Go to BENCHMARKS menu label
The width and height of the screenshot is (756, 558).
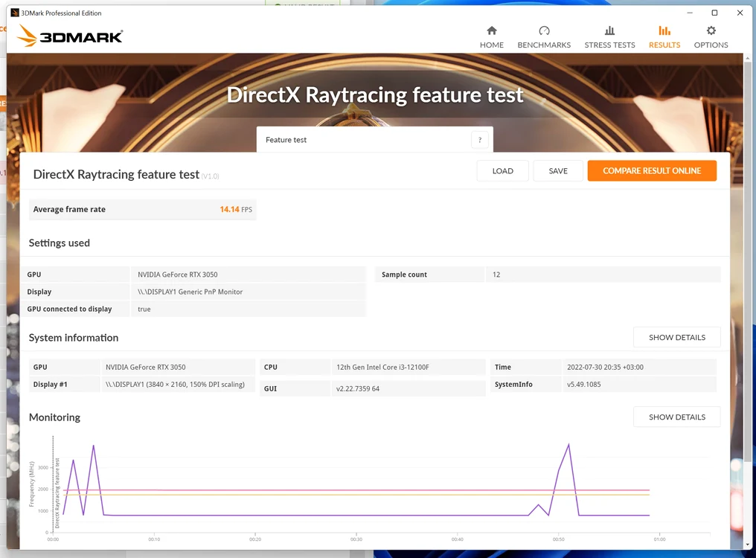tap(544, 45)
